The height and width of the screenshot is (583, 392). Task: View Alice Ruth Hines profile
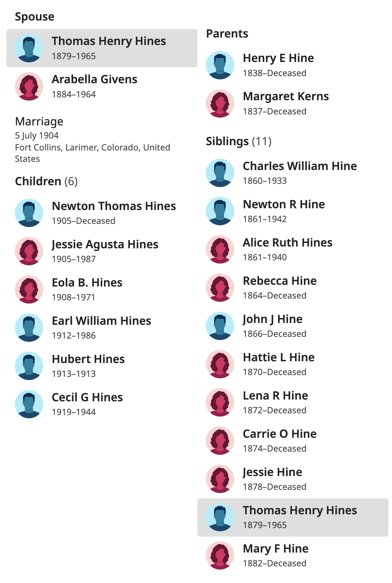point(288,243)
